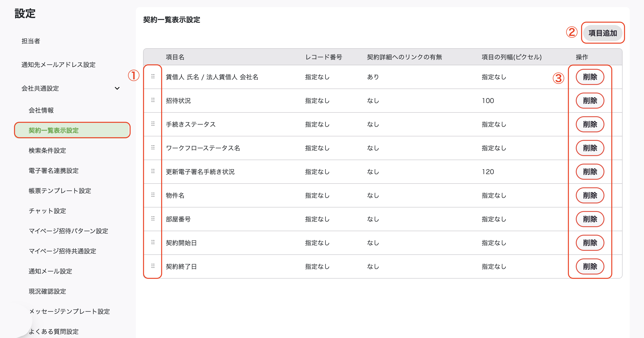Open 電子署名連携設定 page

click(54, 171)
